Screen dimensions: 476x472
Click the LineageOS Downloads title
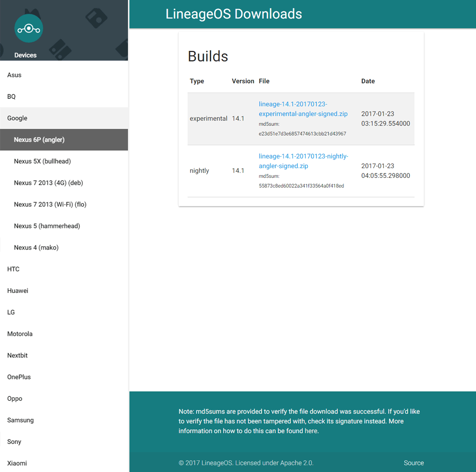[x=234, y=14]
